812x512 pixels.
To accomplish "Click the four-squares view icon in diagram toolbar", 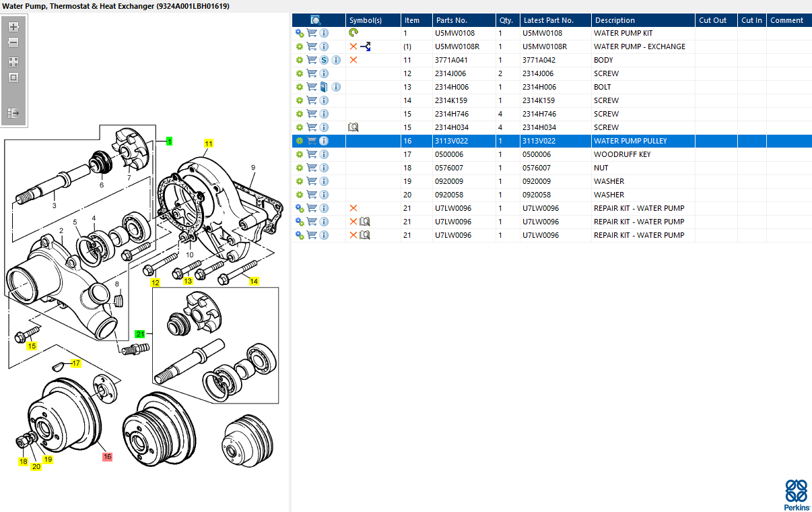I will [13, 61].
